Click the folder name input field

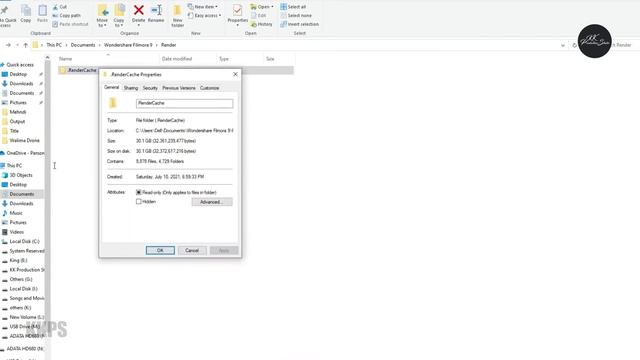184,103
